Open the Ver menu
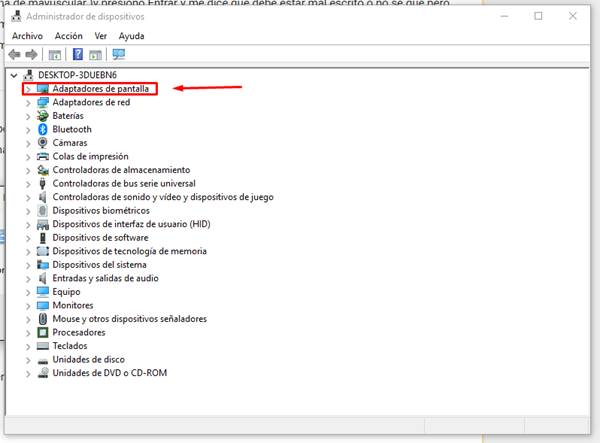Viewport: 600px width, 443px height. pyautogui.click(x=101, y=36)
